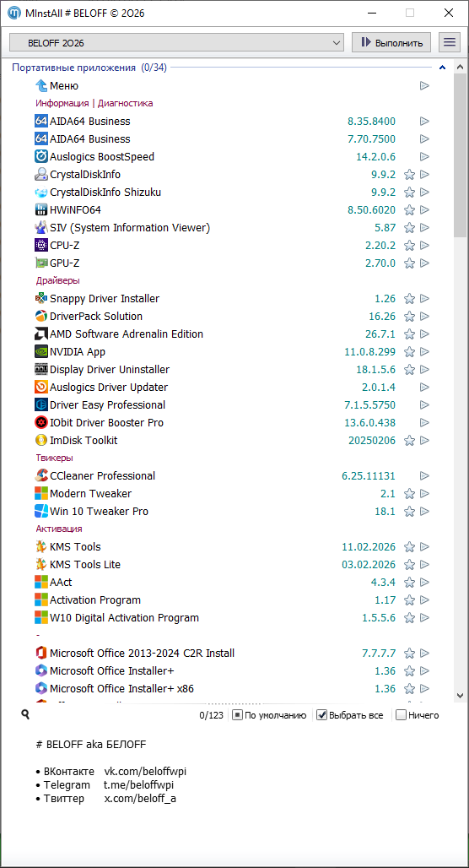This screenshot has width=469, height=868.
Task: Click the MInstAll title bar app icon
Action: point(13,13)
